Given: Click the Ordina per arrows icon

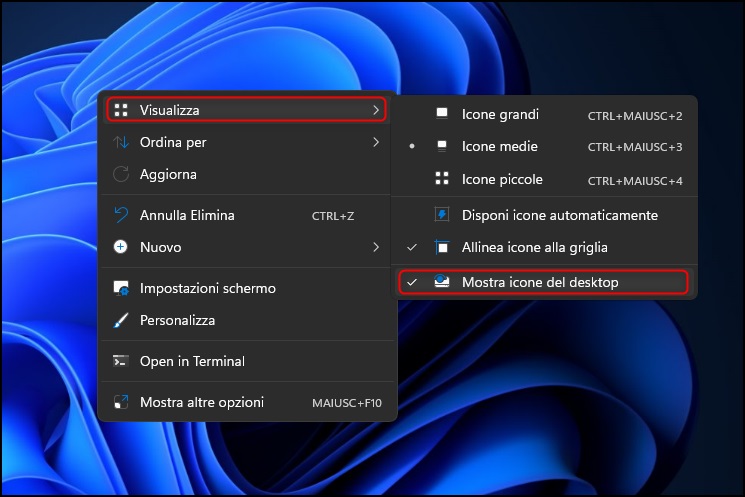Looking at the screenshot, I should [121, 142].
